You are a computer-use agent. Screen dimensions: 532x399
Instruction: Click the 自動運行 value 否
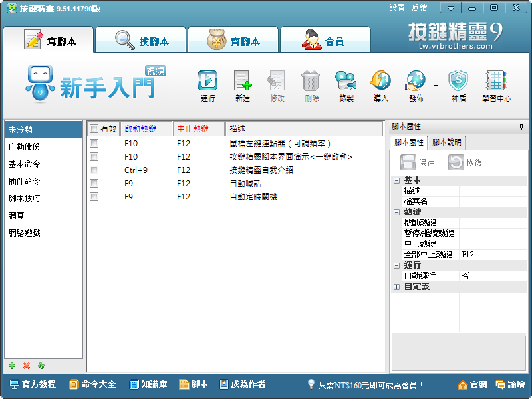point(493,276)
